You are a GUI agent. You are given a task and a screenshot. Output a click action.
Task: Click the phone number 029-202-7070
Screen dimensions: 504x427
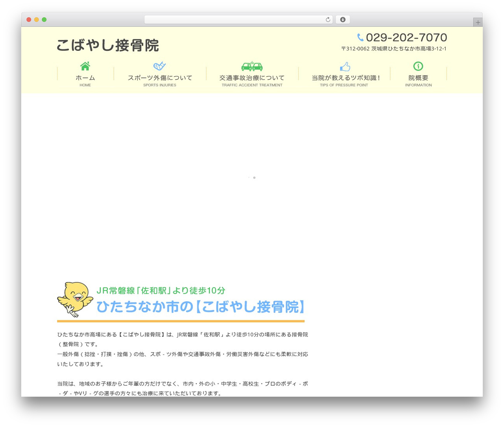pyautogui.click(x=406, y=37)
